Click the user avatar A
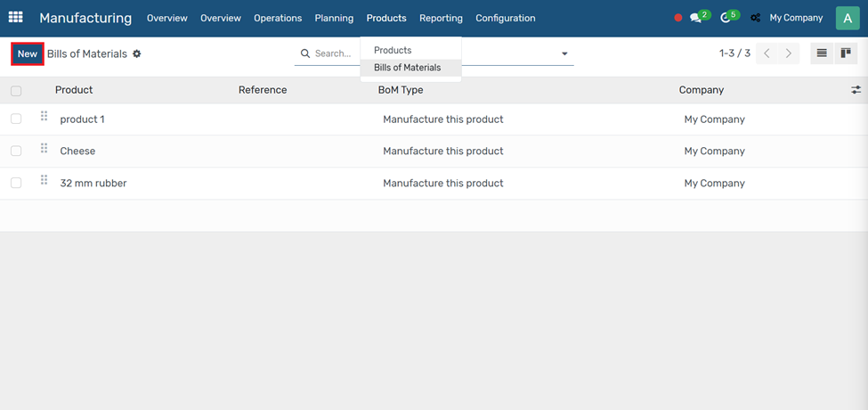This screenshot has width=868, height=410. coord(847,18)
